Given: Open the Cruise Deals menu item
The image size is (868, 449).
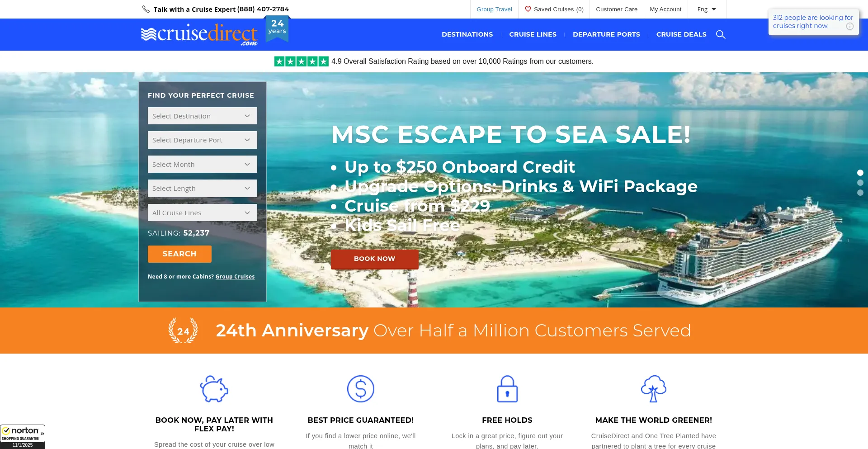Looking at the screenshot, I should click(x=681, y=34).
